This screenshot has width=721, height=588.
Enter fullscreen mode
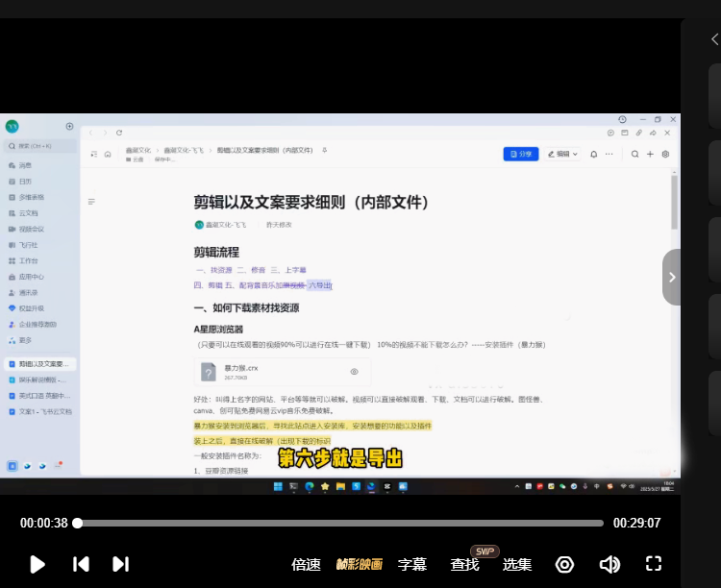[654, 564]
